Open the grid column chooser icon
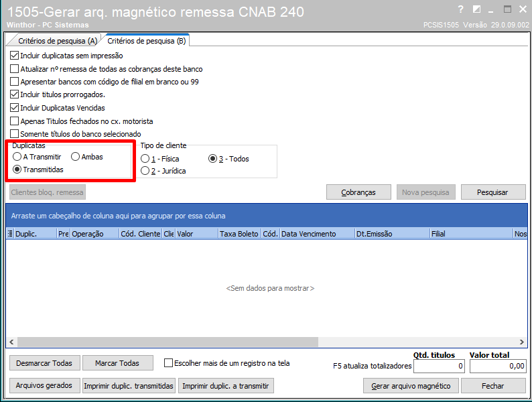Screen dimensions: 532x402 click(x=10, y=233)
